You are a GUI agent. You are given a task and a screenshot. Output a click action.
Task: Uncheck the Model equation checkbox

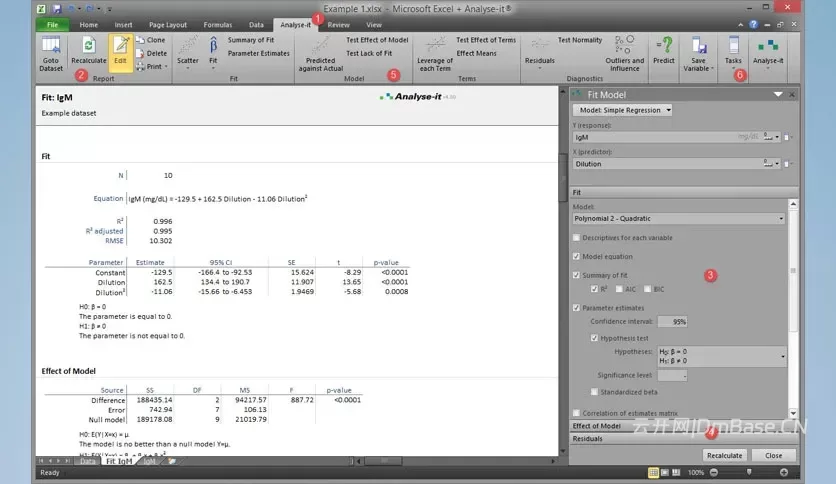(x=576, y=256)
